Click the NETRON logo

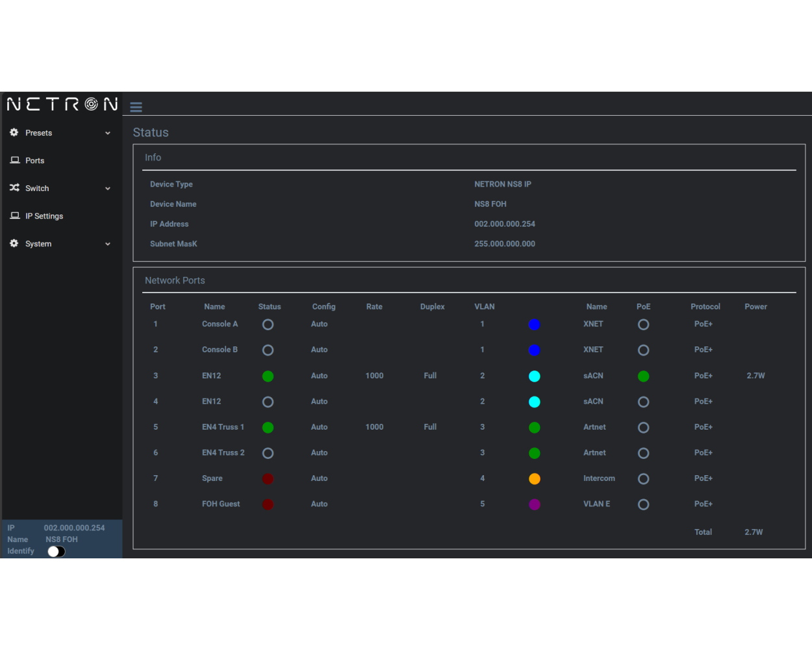(x=62, y=104)
